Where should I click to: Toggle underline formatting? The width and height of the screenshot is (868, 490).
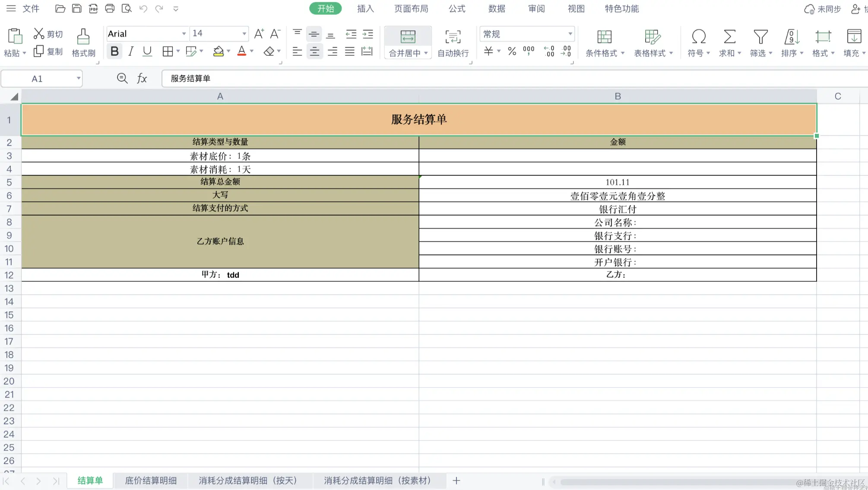[147, 51]
